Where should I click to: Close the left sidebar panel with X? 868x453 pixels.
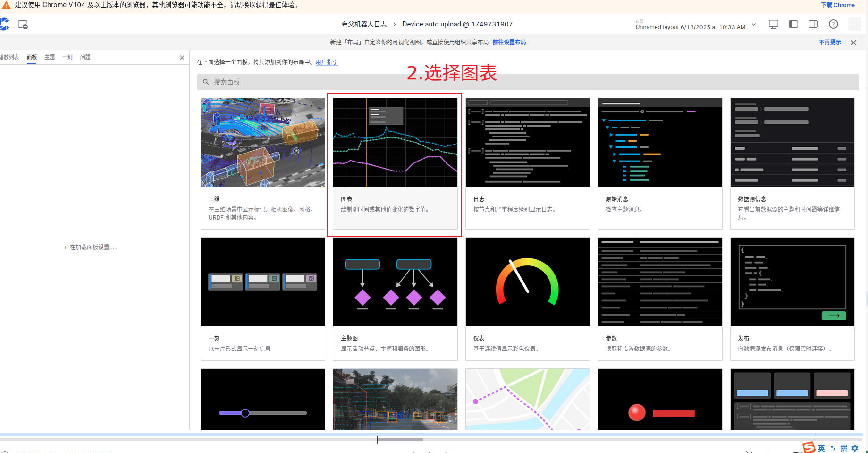click(182, 58)
